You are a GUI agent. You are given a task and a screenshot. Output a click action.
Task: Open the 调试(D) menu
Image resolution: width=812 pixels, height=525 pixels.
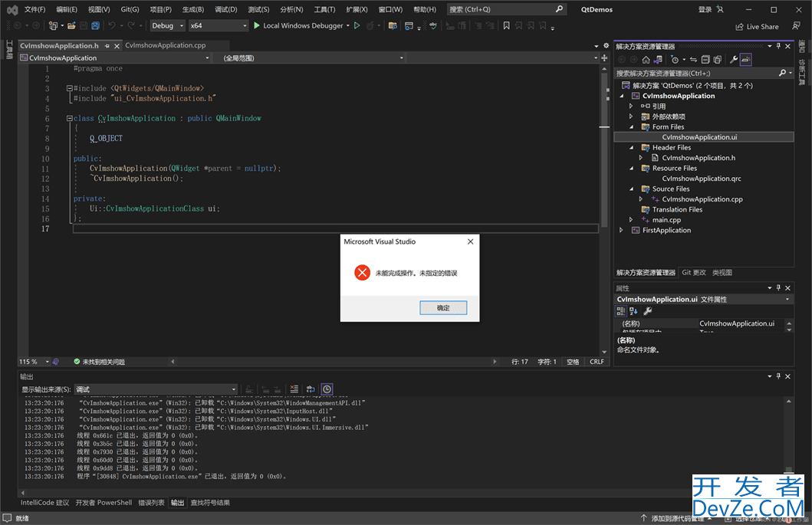[225, 9]
